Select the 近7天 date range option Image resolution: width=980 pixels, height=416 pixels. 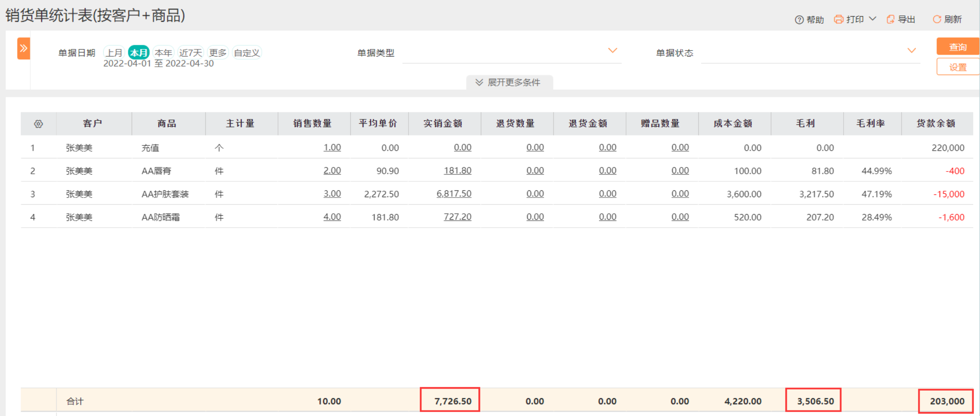coord(190,53)
